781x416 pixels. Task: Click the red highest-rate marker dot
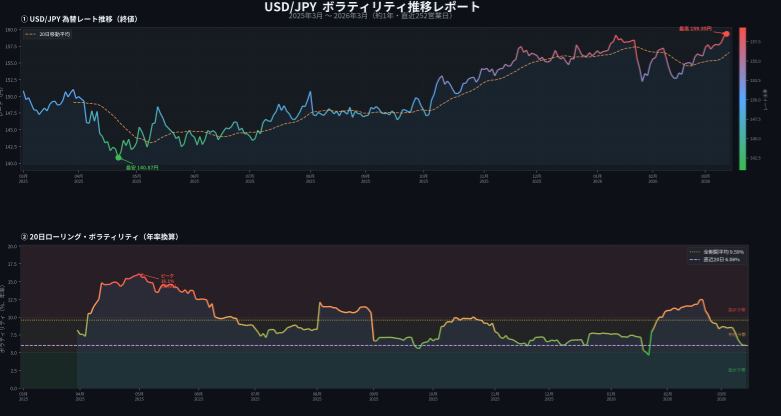pyautogui.click(x=726, y=34)
